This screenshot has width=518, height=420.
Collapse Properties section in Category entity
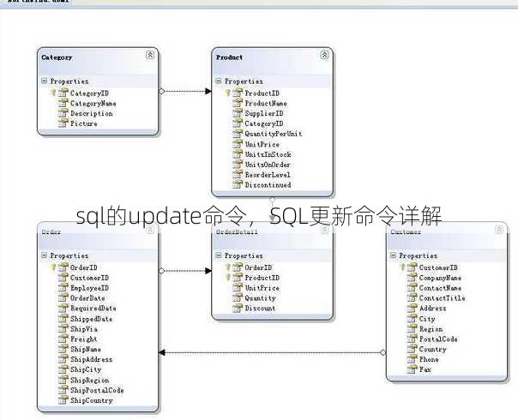click(x=45, y=81)
